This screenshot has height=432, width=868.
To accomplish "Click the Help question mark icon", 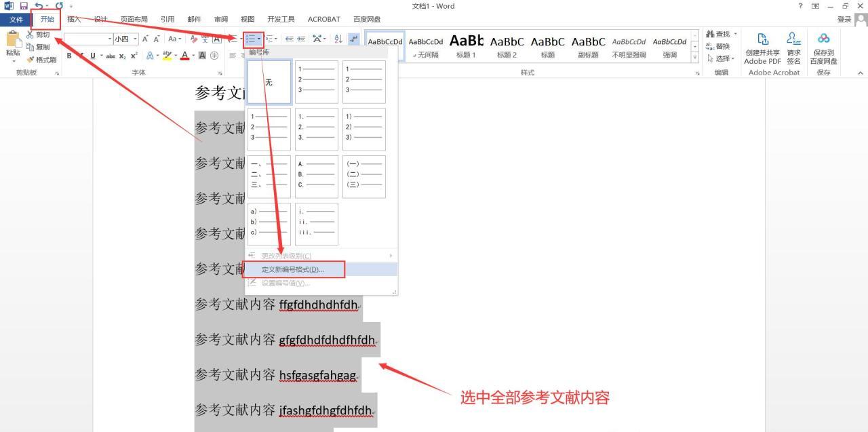I will [x=801, y=6].
